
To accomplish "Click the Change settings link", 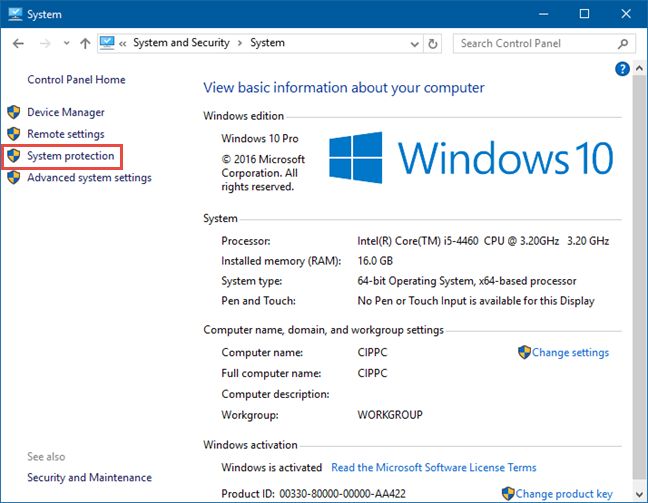I will tap(570, 353).
